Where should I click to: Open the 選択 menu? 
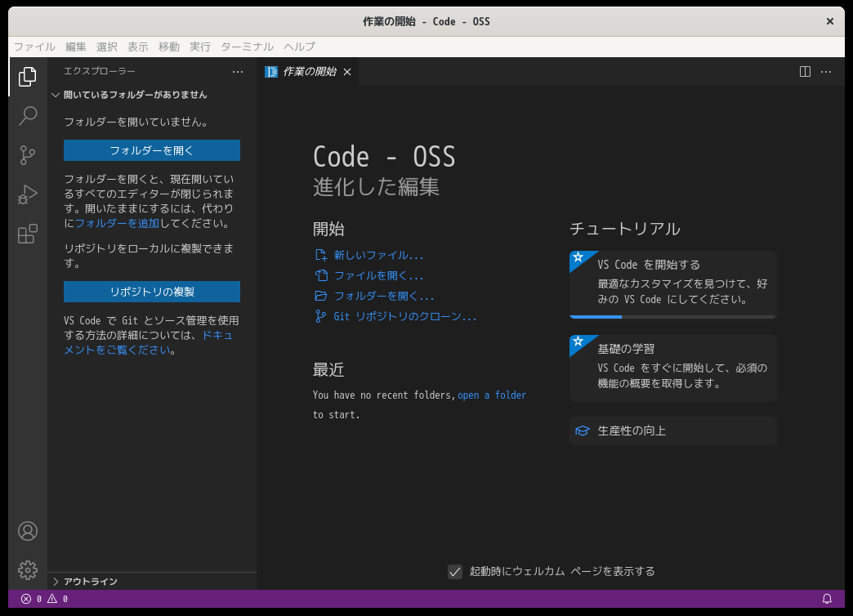[x=106, y=47]
